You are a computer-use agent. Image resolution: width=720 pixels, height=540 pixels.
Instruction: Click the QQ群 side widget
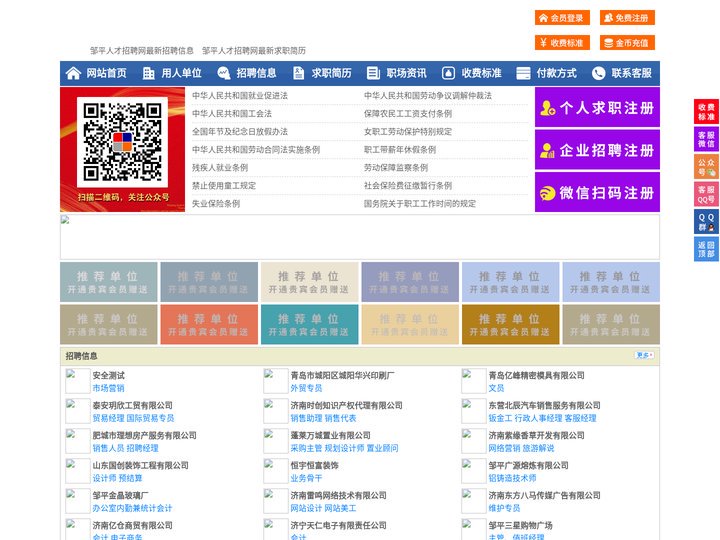(x=706, y=222)
